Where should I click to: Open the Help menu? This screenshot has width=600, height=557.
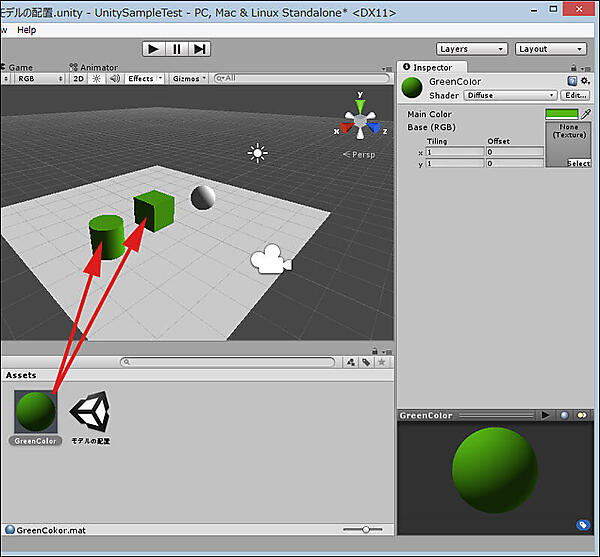pyautogui.click(x=26, y=30)
